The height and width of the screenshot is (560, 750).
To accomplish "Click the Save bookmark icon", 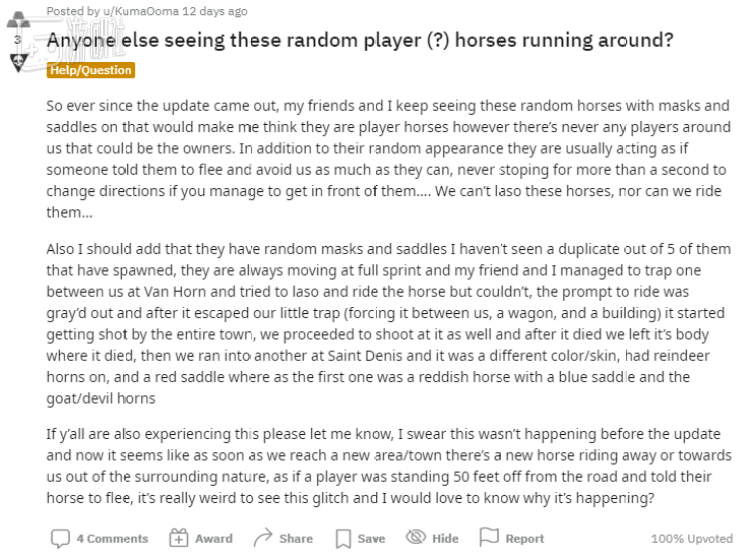I will [x=343, y=538].
